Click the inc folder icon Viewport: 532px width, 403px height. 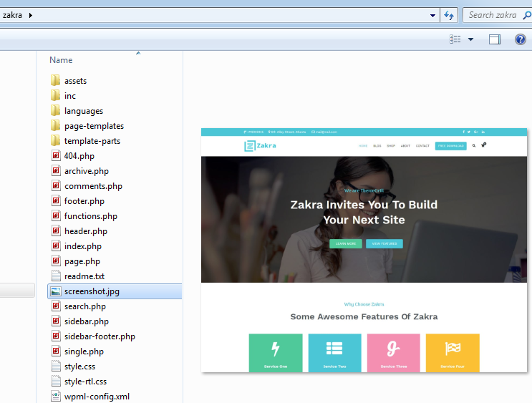56,96
